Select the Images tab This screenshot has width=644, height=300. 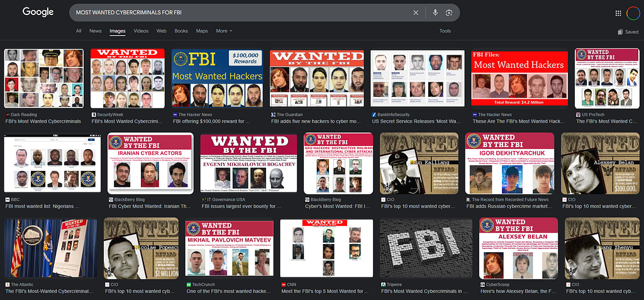(118, 31)
